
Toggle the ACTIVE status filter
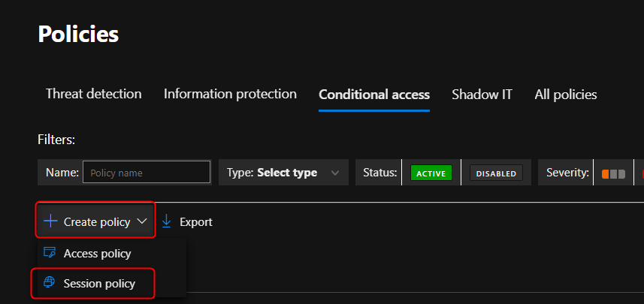431,173
